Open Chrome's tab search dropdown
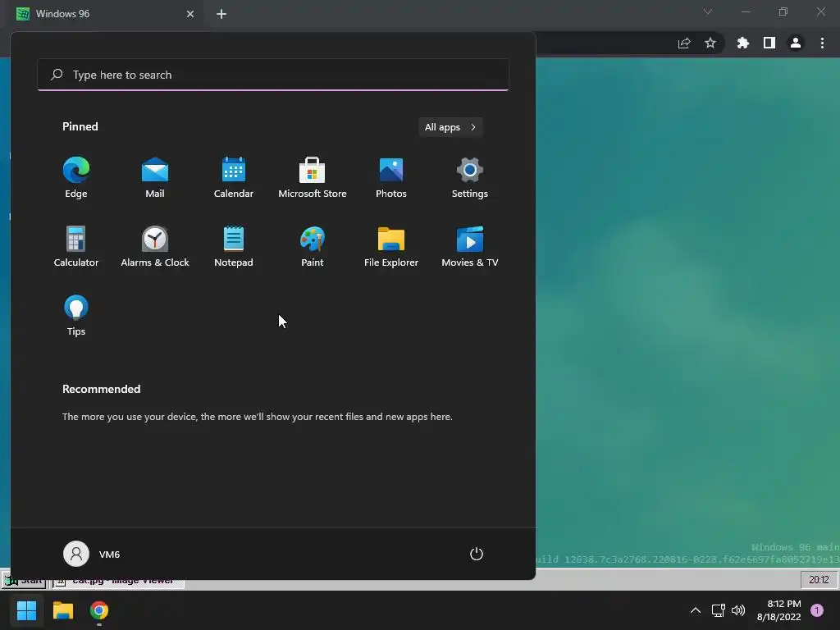The height and width of the screenshot is (630, 840). 708,11
